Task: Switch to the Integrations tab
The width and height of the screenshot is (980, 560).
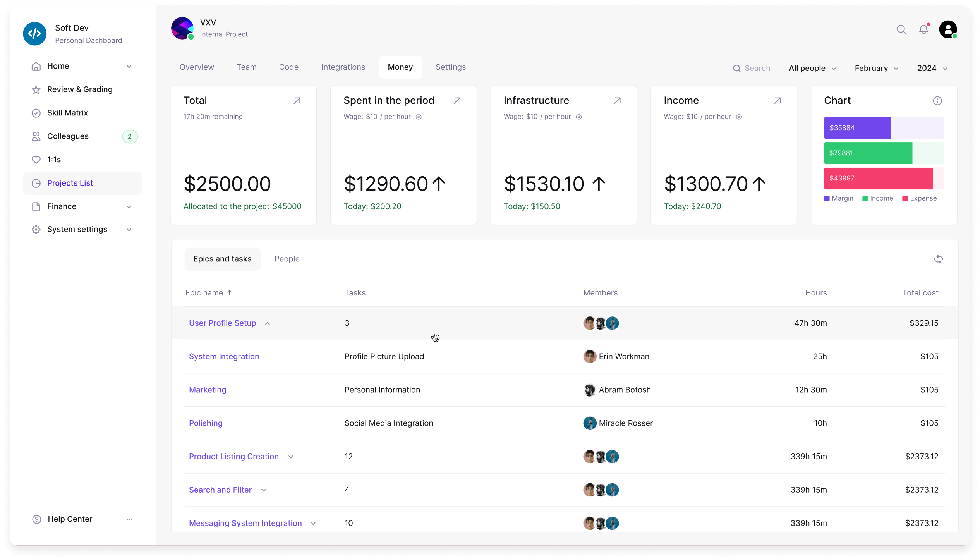Action: pos(343,67)
